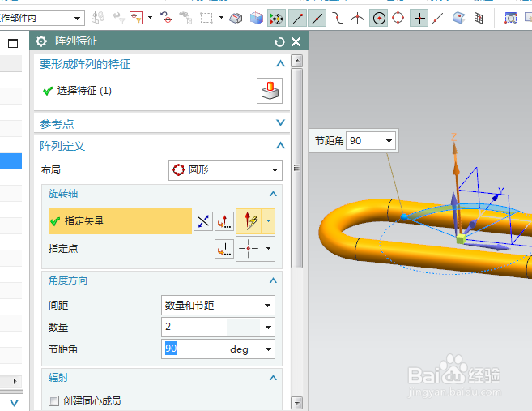
Task: Select the 指定矢量 selection row
Action: 120,221
